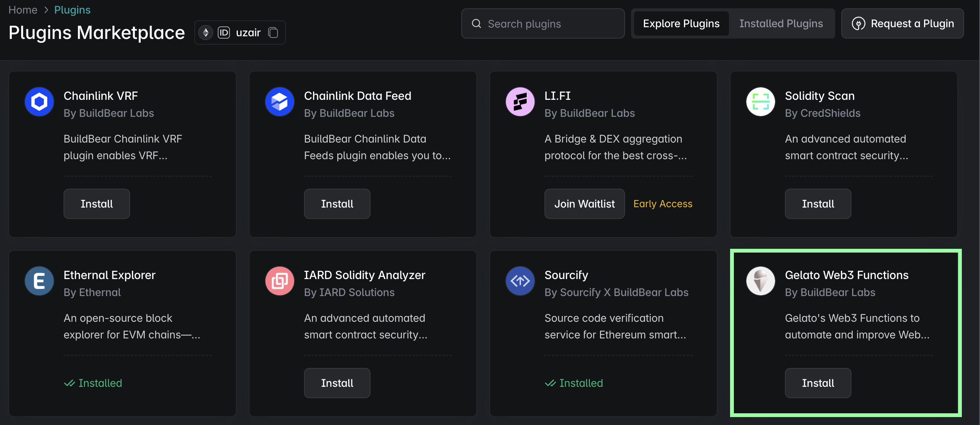Go to Home in the breadcrumb
Image resolution: width=980 pixels, height=425 pixels.
pyautogui.click(x=23, y=10)
